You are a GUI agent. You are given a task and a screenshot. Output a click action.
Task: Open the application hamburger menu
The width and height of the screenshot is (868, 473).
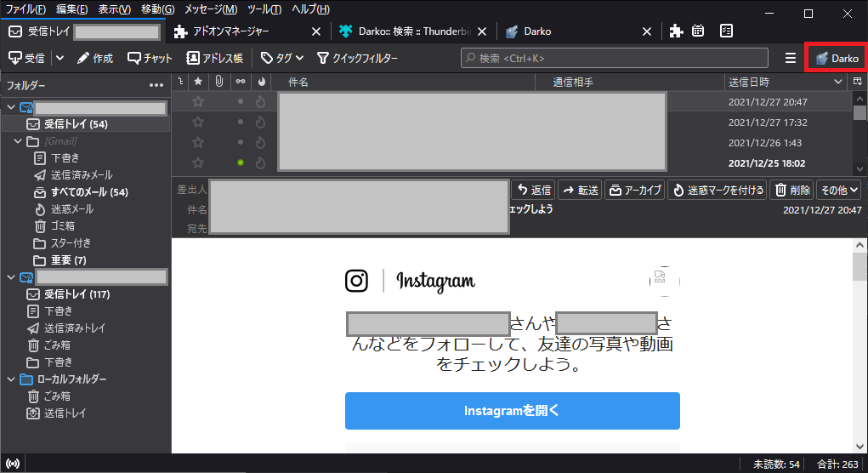791,58
